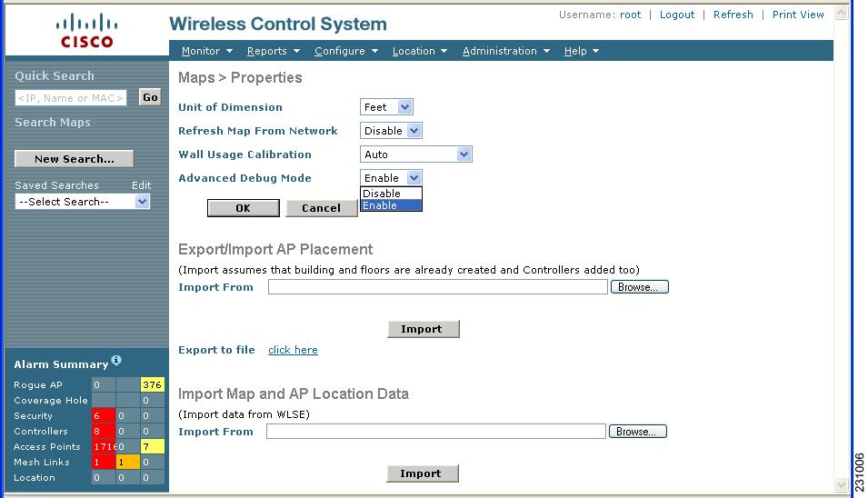Click Access Points yellow count 7
The width and height of the screenshot is (868, 498).
point(152,446)
